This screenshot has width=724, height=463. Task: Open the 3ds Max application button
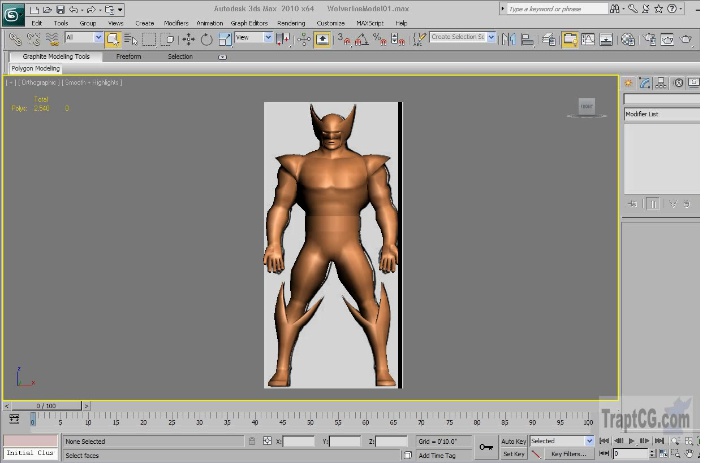(x=12, y=14)
